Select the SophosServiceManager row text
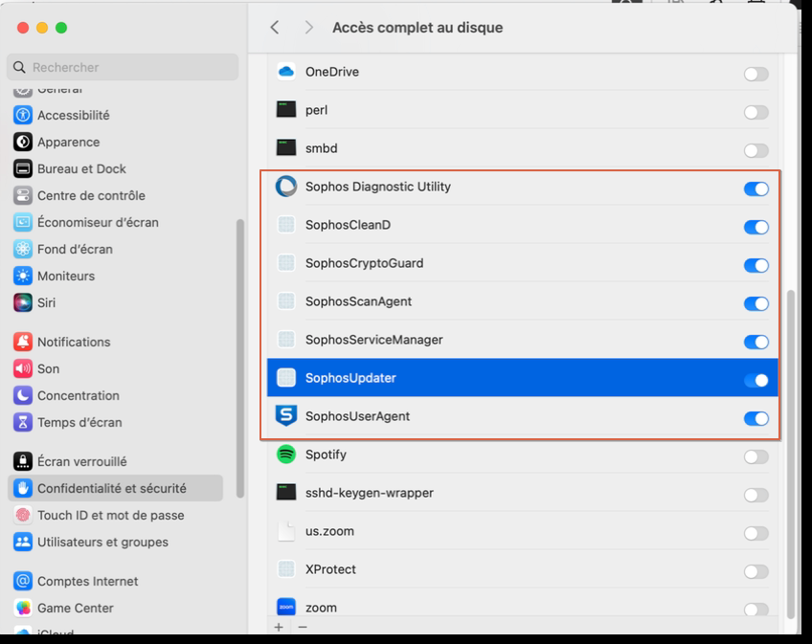 373,340
